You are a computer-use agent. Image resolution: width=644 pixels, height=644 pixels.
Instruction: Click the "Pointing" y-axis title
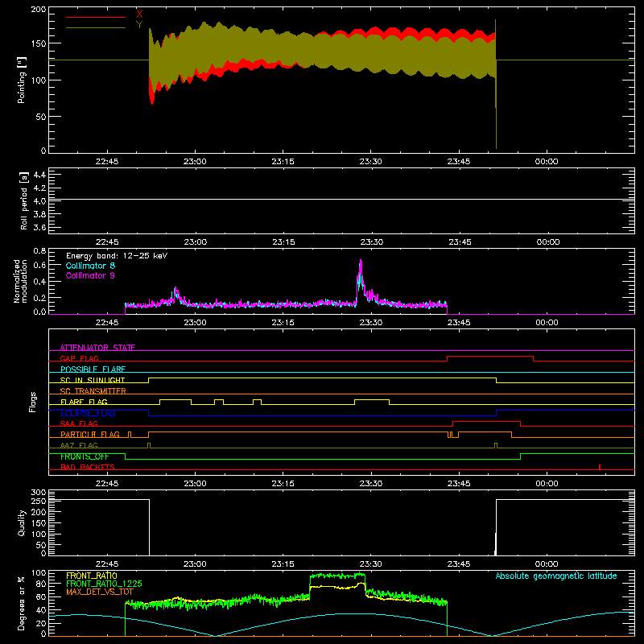click(x=22, y=80)
